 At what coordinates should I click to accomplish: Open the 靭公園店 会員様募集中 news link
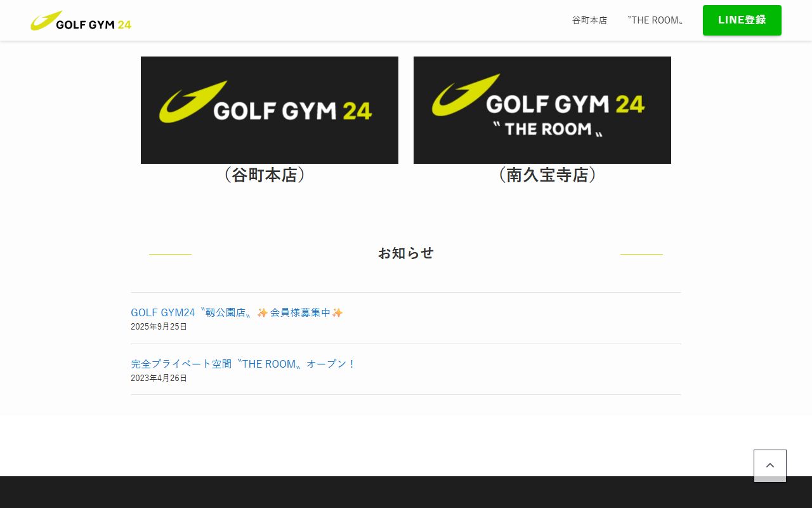[237, 312]
